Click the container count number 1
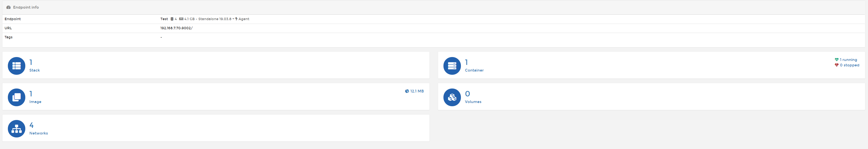The image size is (868, 149). pyautogui.click(x=466, y=62)
